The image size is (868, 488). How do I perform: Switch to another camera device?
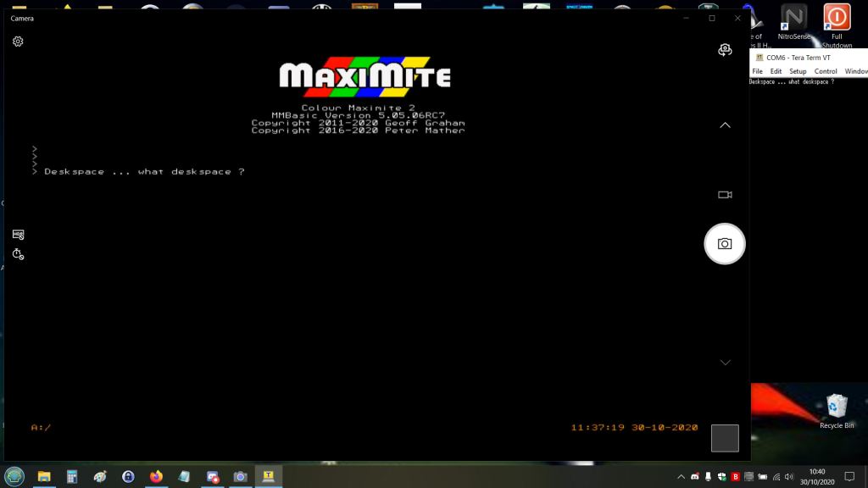point(725,51)
